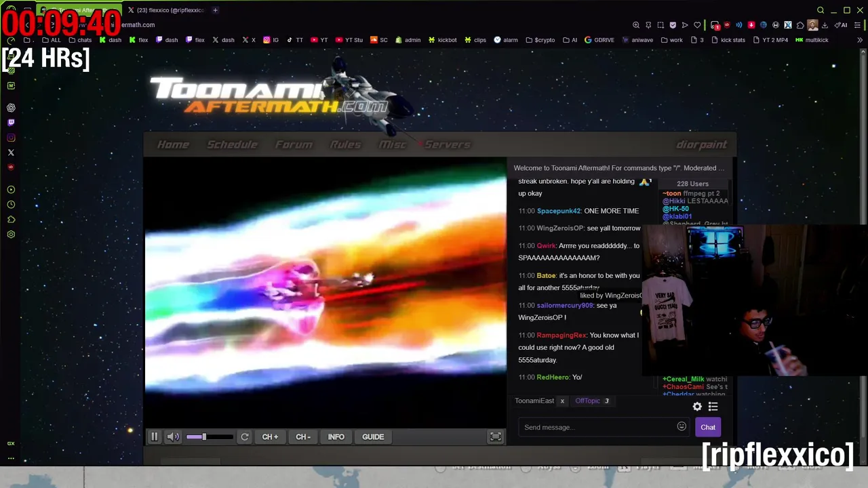The height and width of the screenshot is (488, 868).
Task: Open the player send icon in toolbar
Action: pos(685,25)
